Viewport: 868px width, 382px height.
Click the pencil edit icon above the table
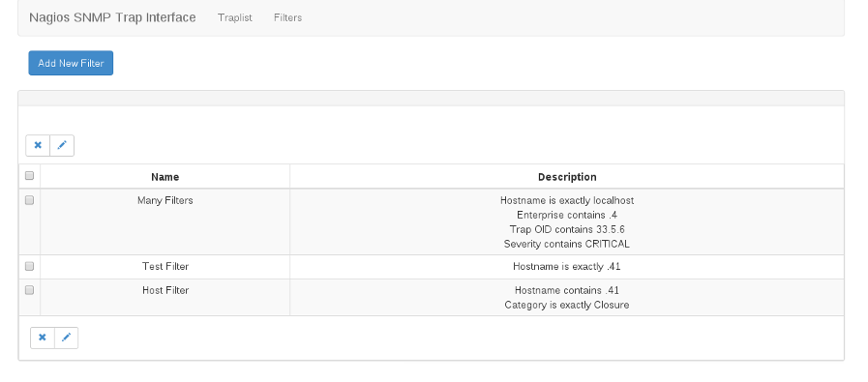pos(62,146)
